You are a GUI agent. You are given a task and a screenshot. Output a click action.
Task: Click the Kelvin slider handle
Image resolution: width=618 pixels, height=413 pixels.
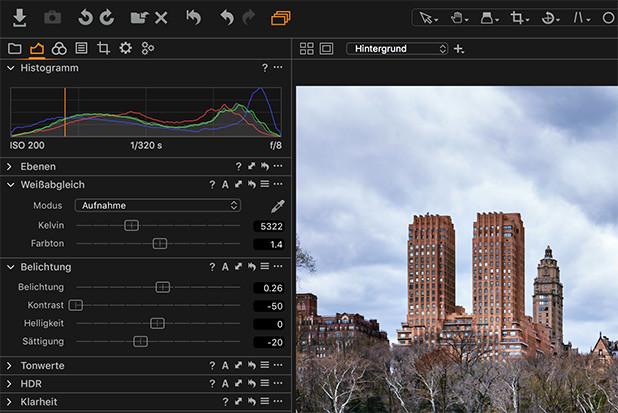(x=131, y=225)
